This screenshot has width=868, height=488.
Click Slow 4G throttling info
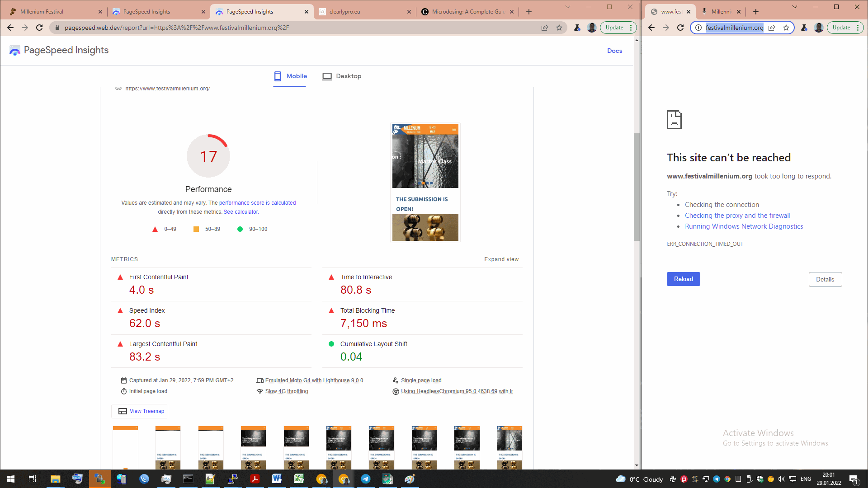pyautogui.click(x=287, y=391)
